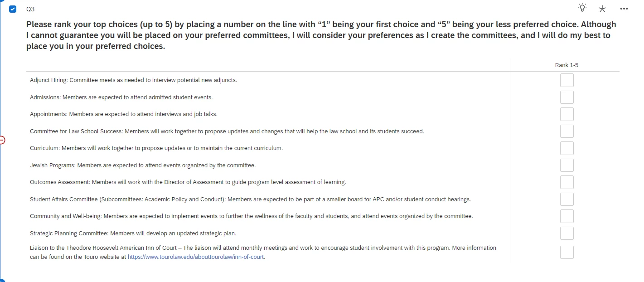
Task: Click rank box for Curriculum
Action: tap(567, 148)
